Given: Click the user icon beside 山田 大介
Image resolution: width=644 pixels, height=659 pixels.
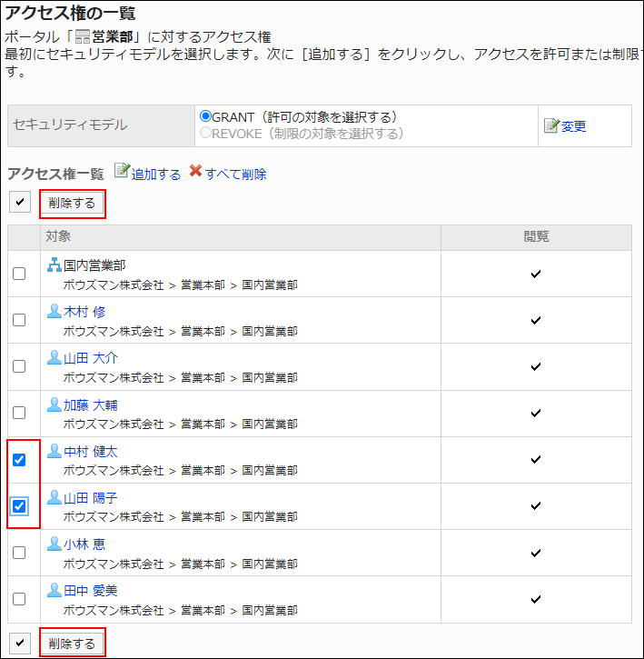Looking at the screenshot, I should tap(54, 357).
